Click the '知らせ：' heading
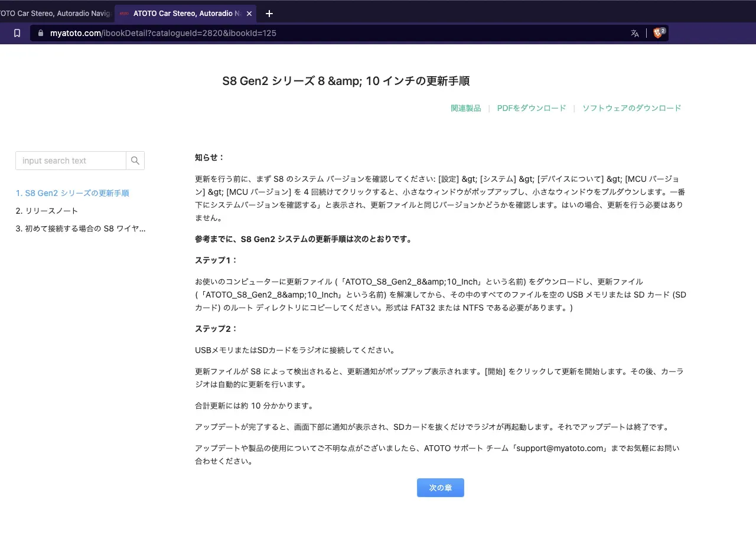 pyautogui.click(x=210, y=158)
